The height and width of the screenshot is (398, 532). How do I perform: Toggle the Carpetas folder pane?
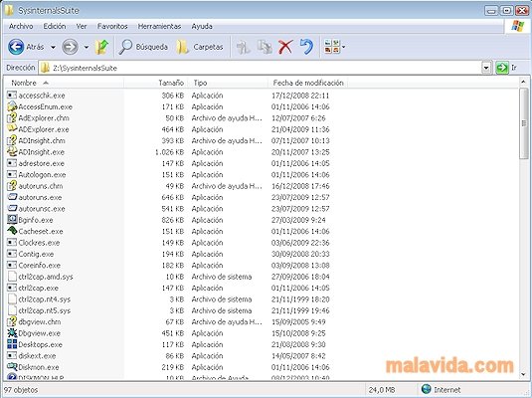coord(200,47)
